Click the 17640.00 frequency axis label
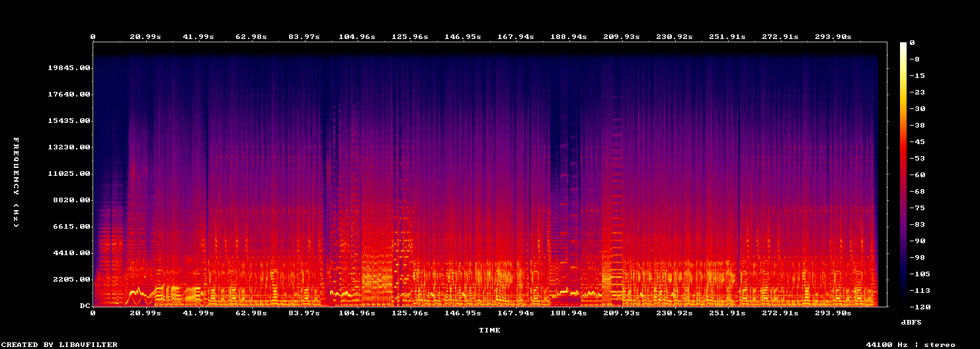Screen dimensions: 980x349 coord(69,95)
